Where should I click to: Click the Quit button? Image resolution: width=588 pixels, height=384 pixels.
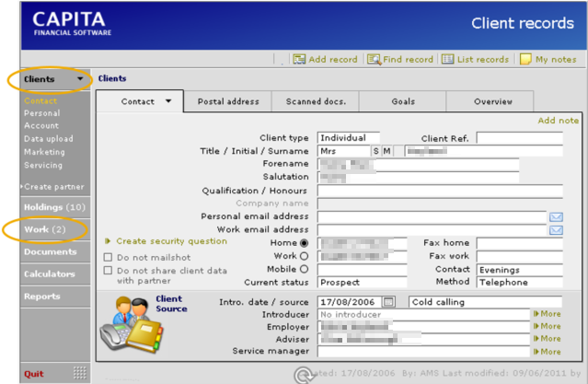(x=34, y=374)
